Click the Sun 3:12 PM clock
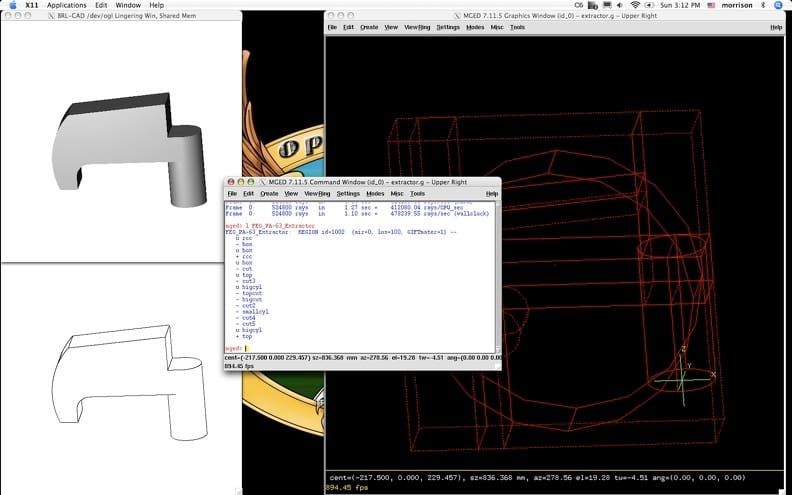This screenshot has width=792, height=495. point(680,5)
